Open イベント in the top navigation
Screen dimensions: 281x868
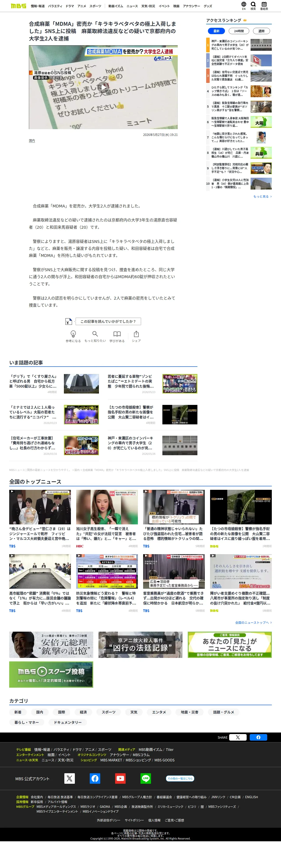pyautogui.click(x=164, y=6)
